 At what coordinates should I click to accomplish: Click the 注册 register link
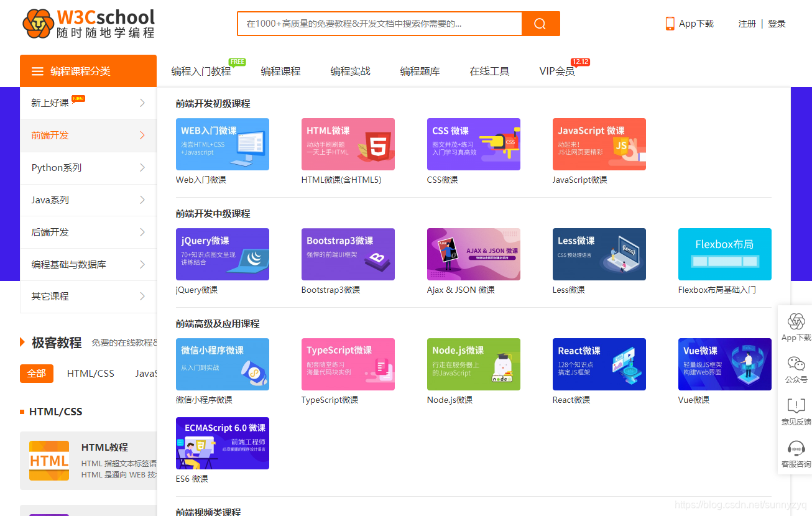747,24
